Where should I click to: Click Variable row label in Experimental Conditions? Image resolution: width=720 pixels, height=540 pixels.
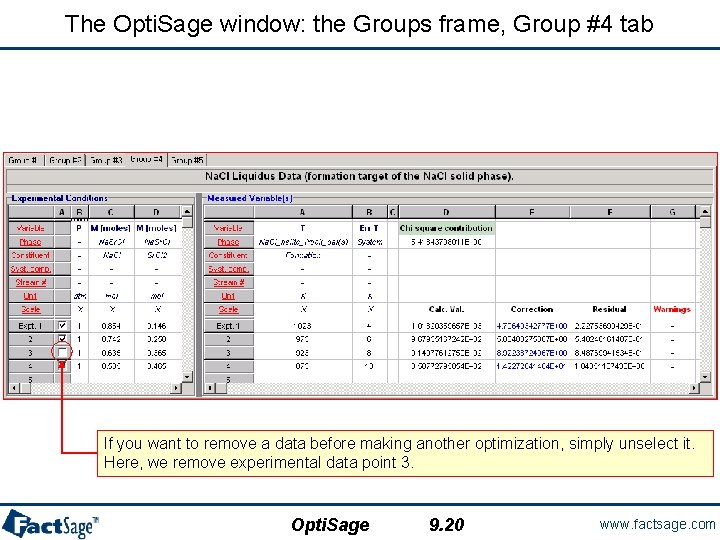click(x=31, y=228)
